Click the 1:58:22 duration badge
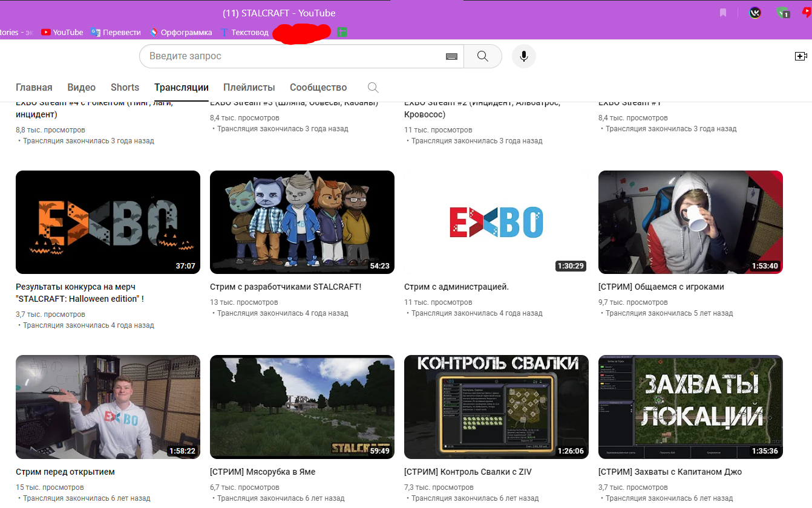The image size is (812, 508). [x=182, y=451]
